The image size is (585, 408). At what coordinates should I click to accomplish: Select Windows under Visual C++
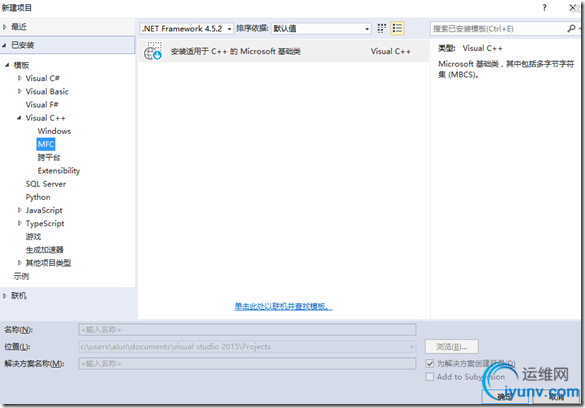[54, 131]
